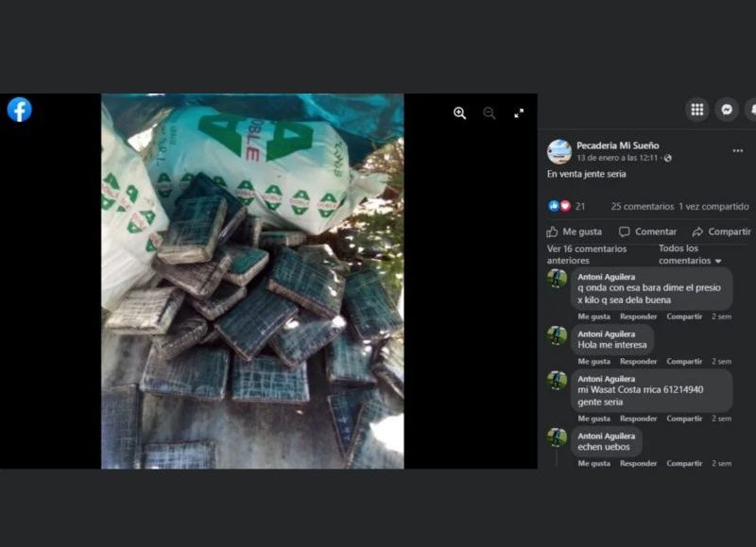The height and width of the screenshot is (547, 756).
Task: Visit the Pecaderia Mi Sueño profile
Action: [x=617, y=144]
